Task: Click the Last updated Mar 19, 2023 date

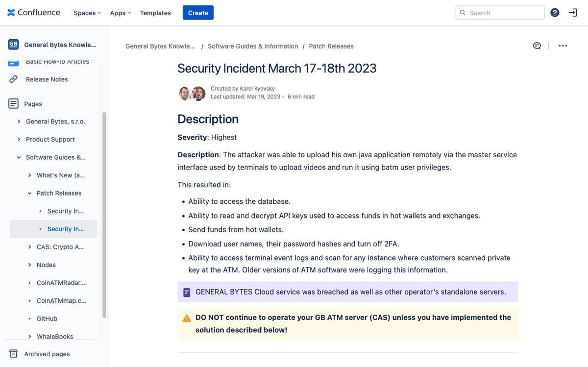Action: [245, 97]
